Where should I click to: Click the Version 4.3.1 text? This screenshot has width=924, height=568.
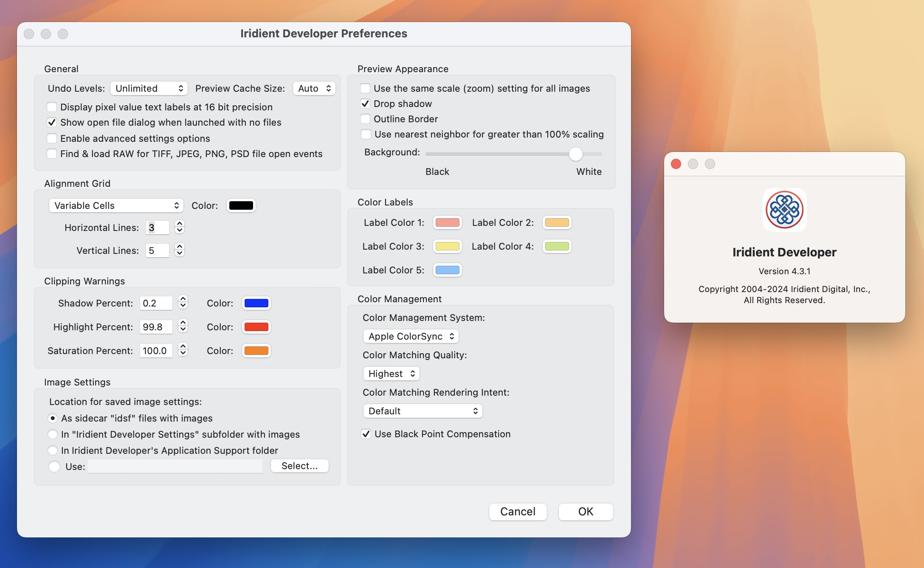click(785, 271)
